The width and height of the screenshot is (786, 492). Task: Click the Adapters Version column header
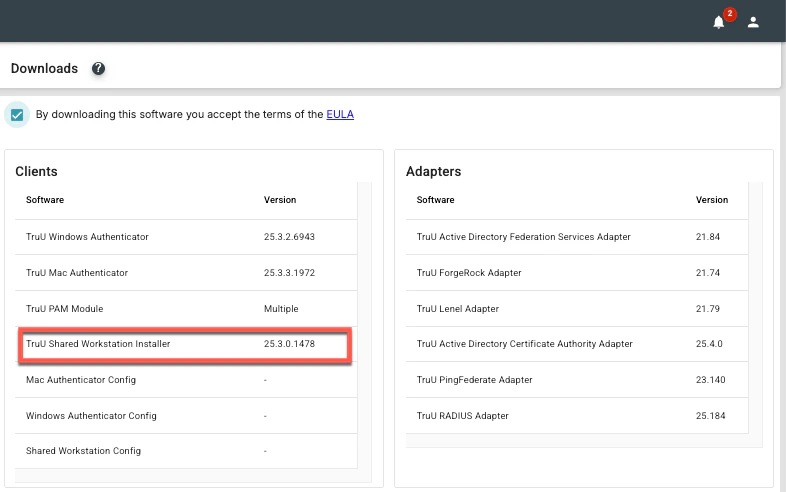pos(712,200)
